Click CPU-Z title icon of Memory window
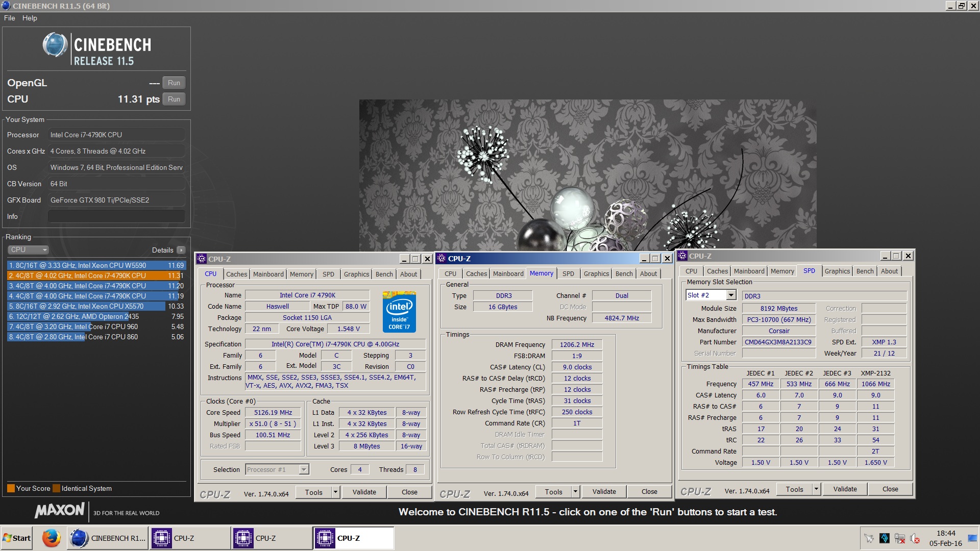The image size is (980, 551). [x=442, y=259]
